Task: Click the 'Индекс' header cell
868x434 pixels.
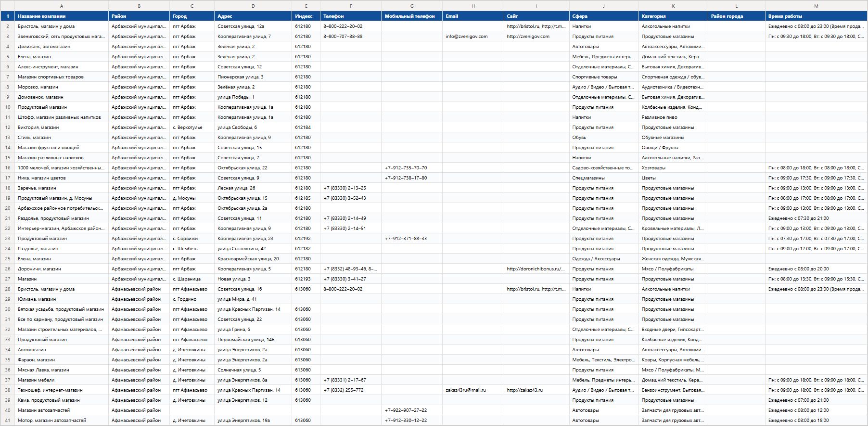Action: click(306, 16)
